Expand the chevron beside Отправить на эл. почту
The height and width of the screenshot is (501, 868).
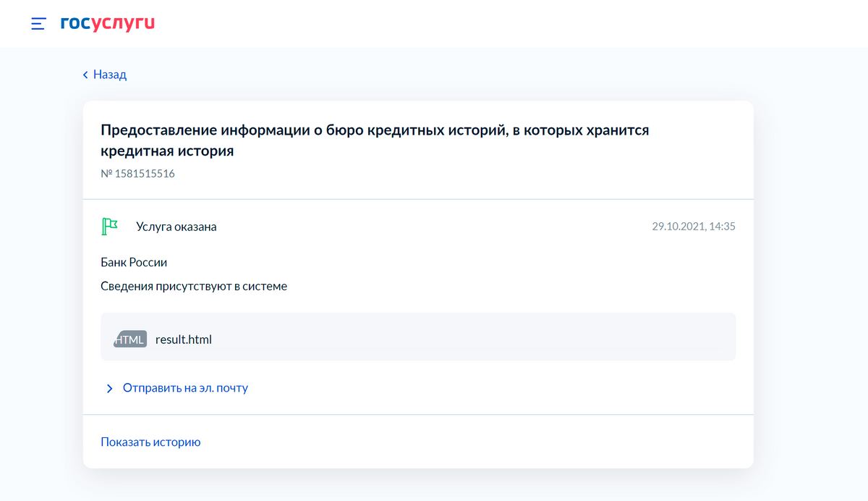coord(110,389)
